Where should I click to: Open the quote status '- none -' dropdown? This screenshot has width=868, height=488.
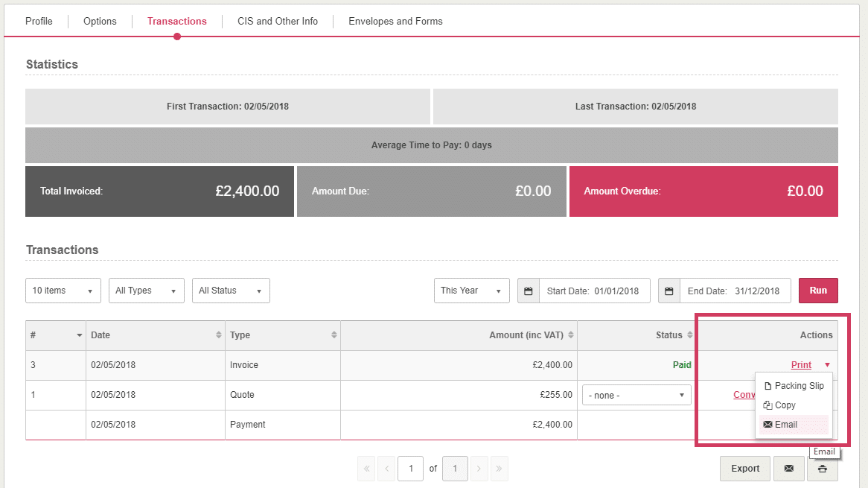636,396
